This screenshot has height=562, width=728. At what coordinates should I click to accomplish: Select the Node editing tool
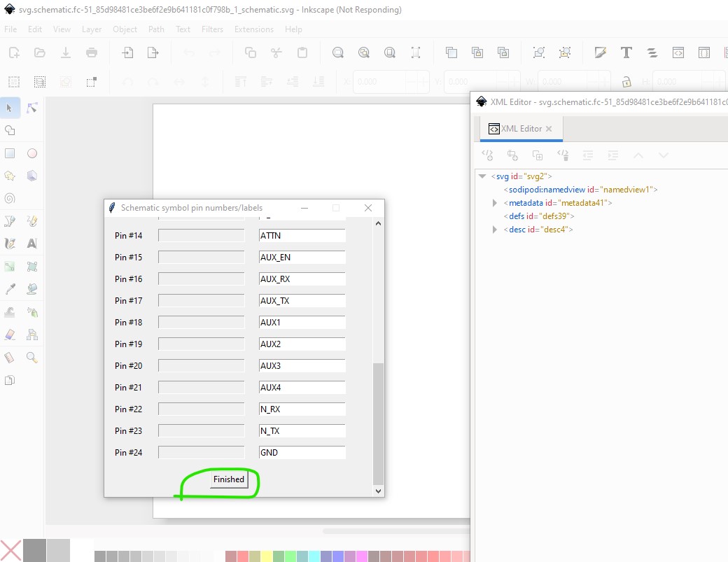click(31, 108)
